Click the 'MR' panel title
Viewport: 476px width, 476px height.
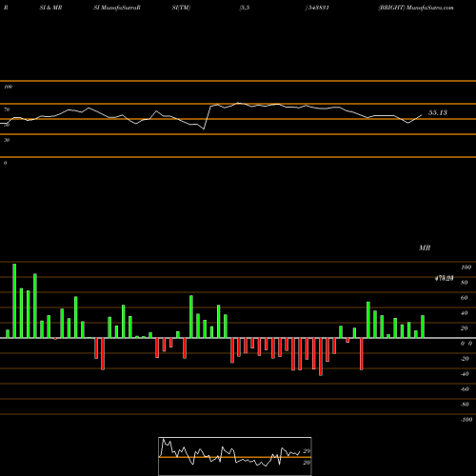point(425,248)
